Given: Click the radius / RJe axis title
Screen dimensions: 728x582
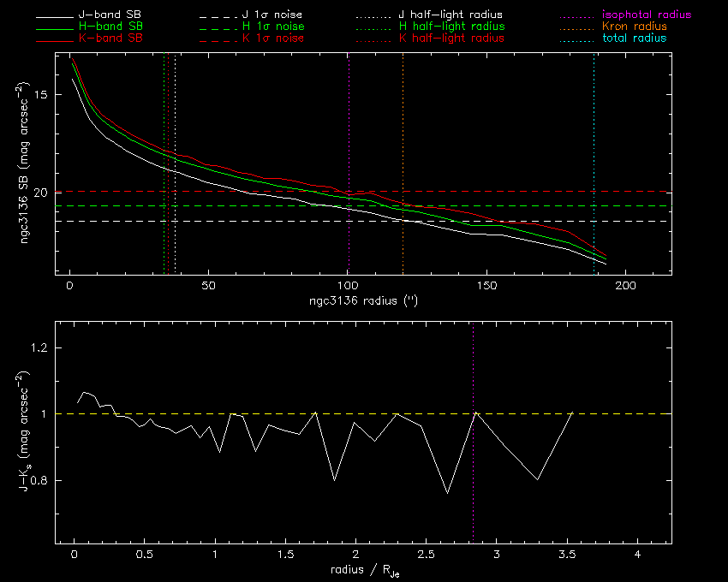Looking at the screenshot, I should tap(362, 571).
